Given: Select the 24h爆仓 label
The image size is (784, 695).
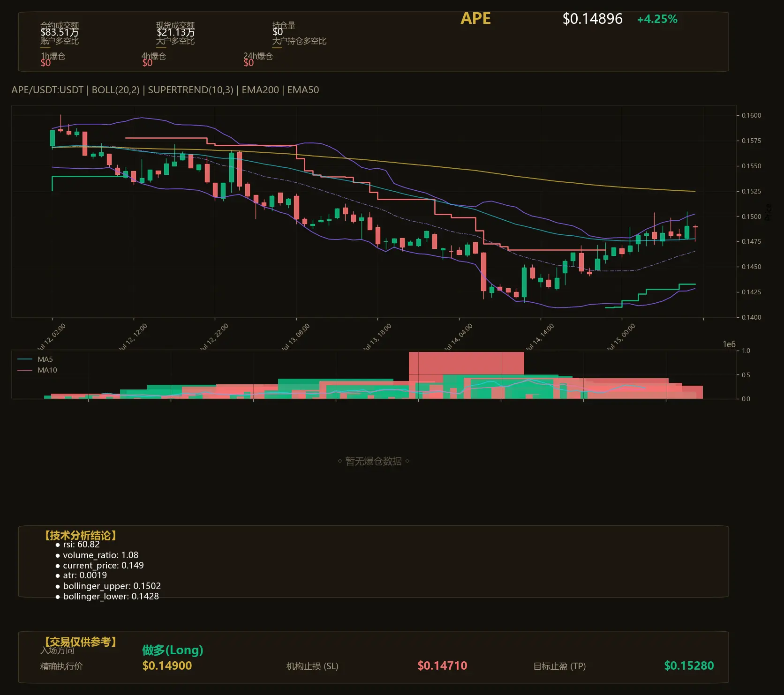Looking at the screenshot, I should click(258, 56).
